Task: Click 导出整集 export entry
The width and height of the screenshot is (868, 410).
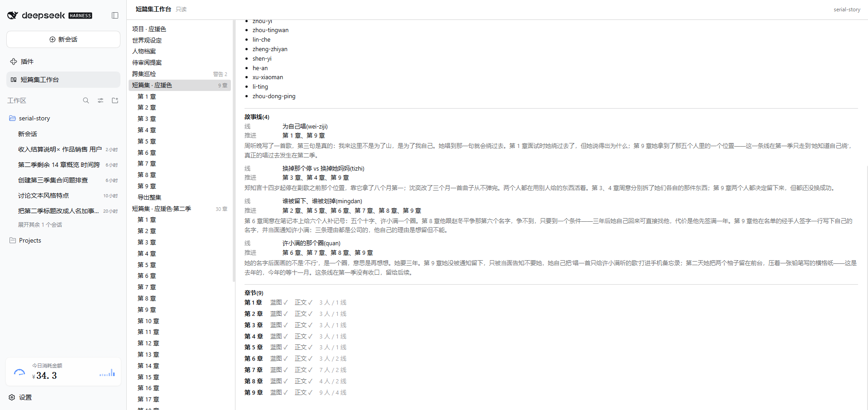Action: click(180, 197)
